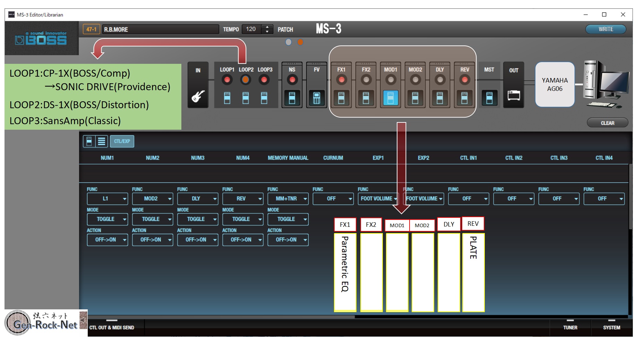The width and height of the screenshot is (644, 343).
Task: Open CTL IN4 FUNC dropdown
Action: (x=604, y=199)
